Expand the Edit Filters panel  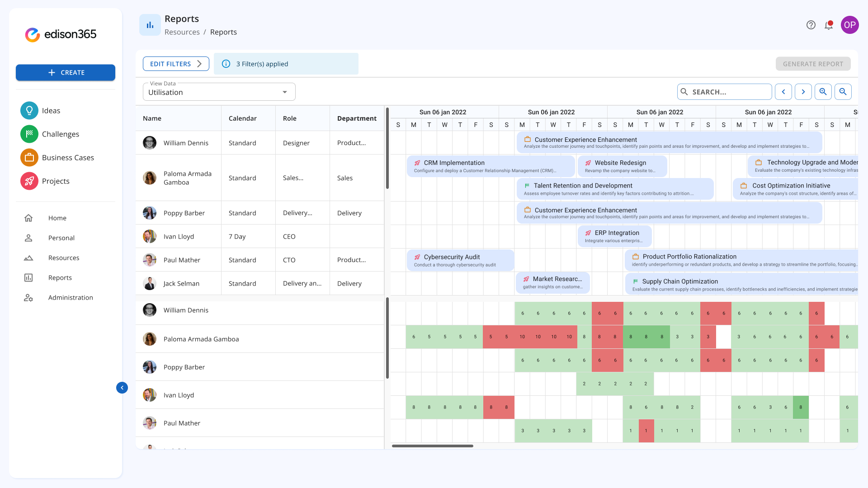click(176, 64)
